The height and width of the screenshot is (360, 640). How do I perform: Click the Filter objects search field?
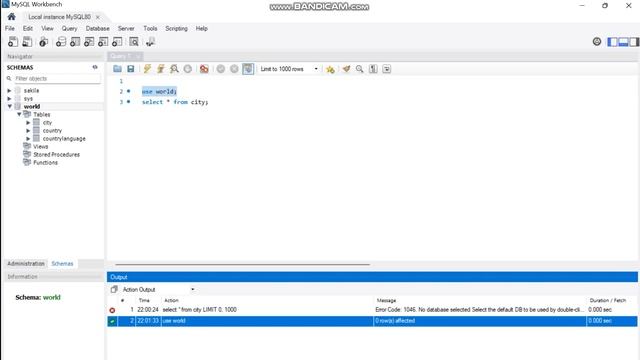(57, 78)
